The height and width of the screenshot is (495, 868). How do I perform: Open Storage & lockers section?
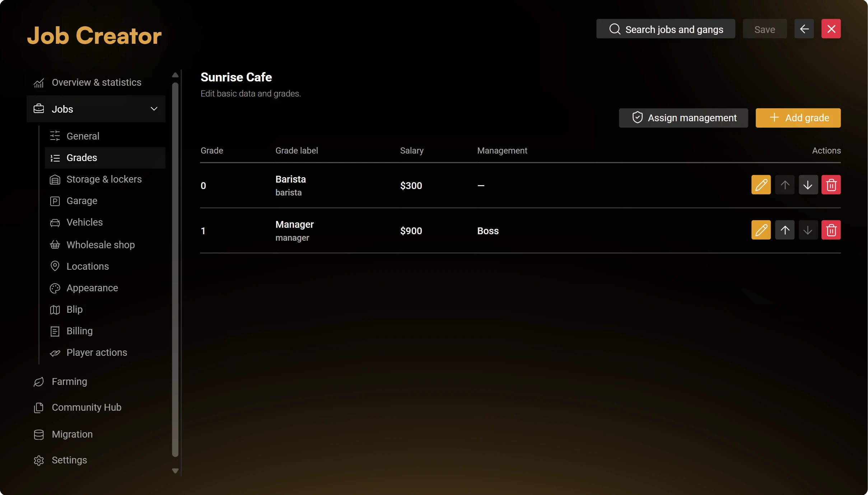105,179
